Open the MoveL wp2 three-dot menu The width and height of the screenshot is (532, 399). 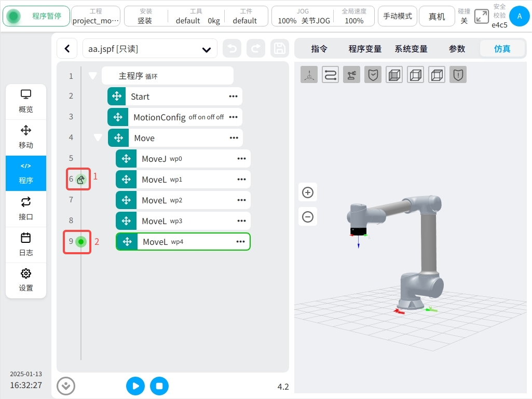click(241, 200)
